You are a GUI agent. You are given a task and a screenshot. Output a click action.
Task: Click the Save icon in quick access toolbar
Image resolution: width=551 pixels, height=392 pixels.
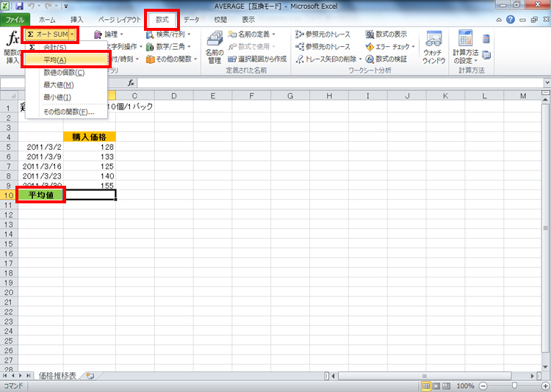coord(20,6)
